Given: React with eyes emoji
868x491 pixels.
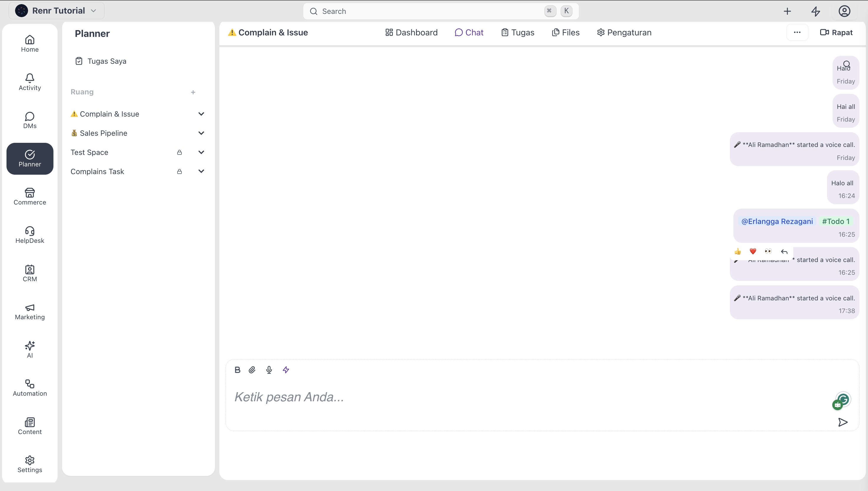Looking at the screenshot, I should 768,251.
